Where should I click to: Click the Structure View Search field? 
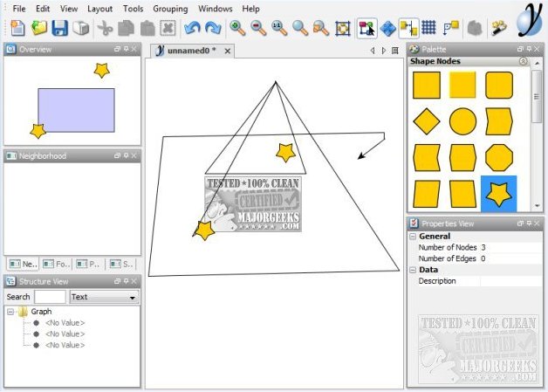click(x=50, y=297)
